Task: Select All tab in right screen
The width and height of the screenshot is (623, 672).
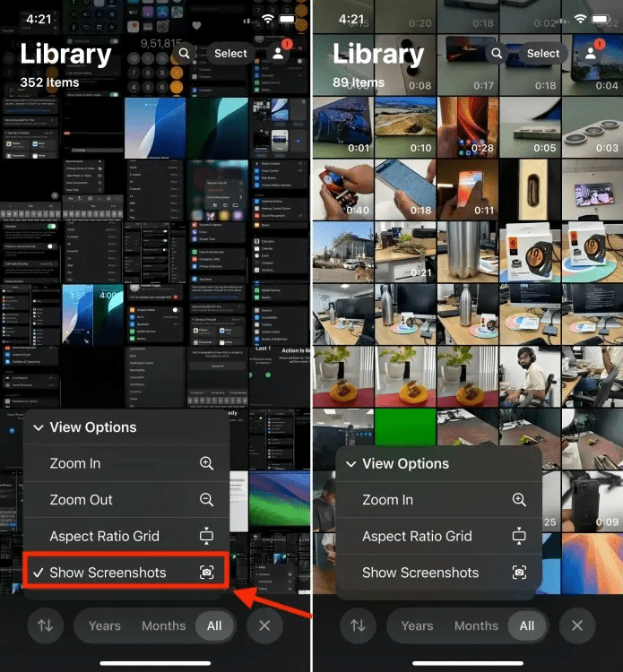Action: coord(527,625)
